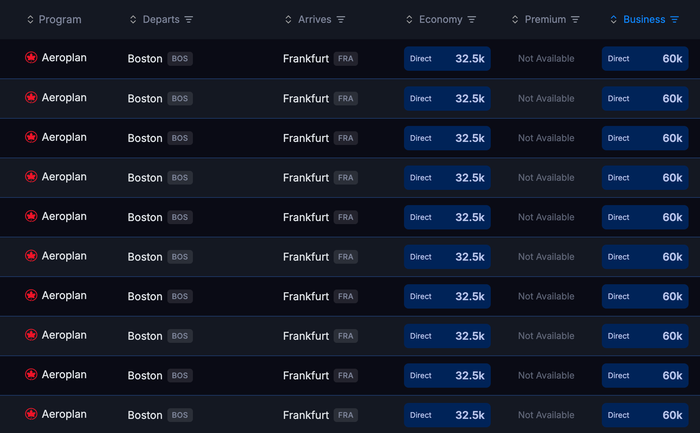Click the Departs column sort arrows
This screenshot has height=433, width=700.
click(133, 20)
